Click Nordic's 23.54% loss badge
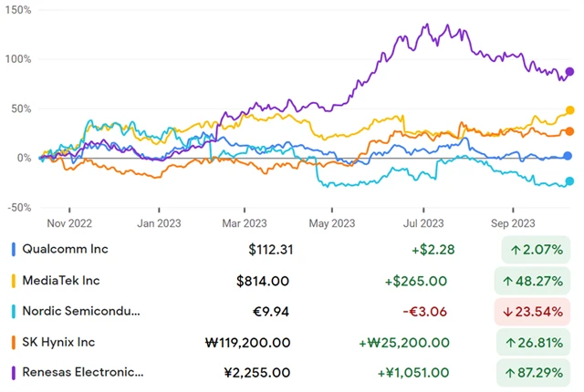584x392 pixels. point(538,310)
